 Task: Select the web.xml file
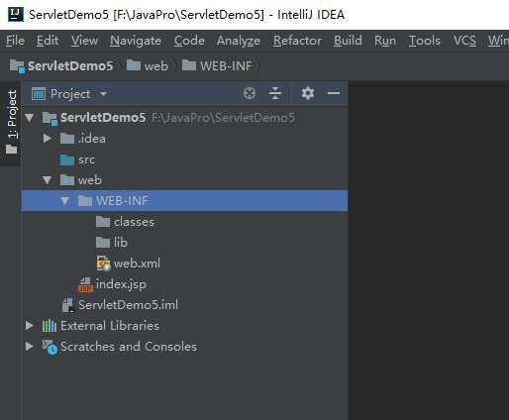184,263
